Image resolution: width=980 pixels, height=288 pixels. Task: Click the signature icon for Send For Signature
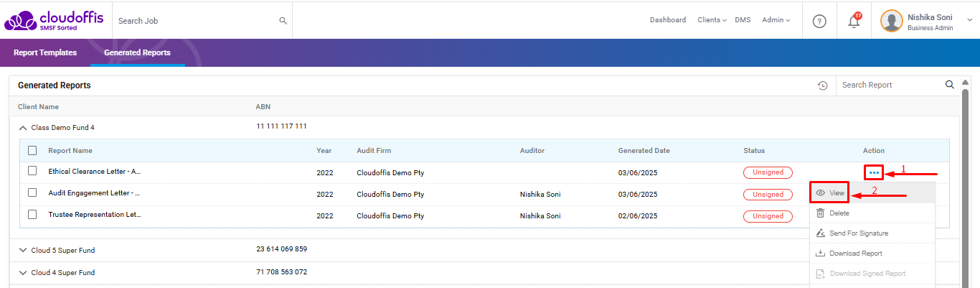click(820, 233)
